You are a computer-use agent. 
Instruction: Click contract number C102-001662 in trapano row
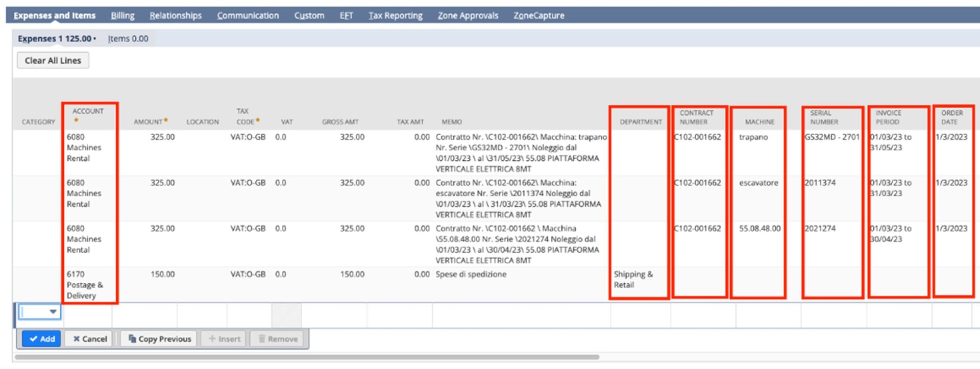click(x=697, y=137)
